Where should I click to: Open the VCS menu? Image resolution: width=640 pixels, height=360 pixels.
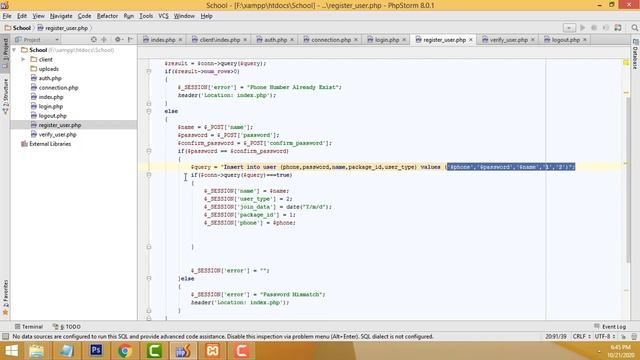pyautogui.click(x=163, y=16)
